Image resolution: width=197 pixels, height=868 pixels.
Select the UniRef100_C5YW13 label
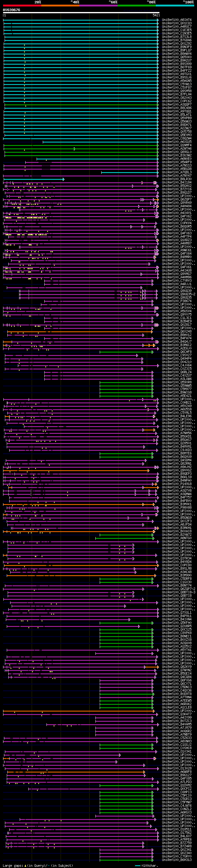pyautogui.click(x=176, y=84)
